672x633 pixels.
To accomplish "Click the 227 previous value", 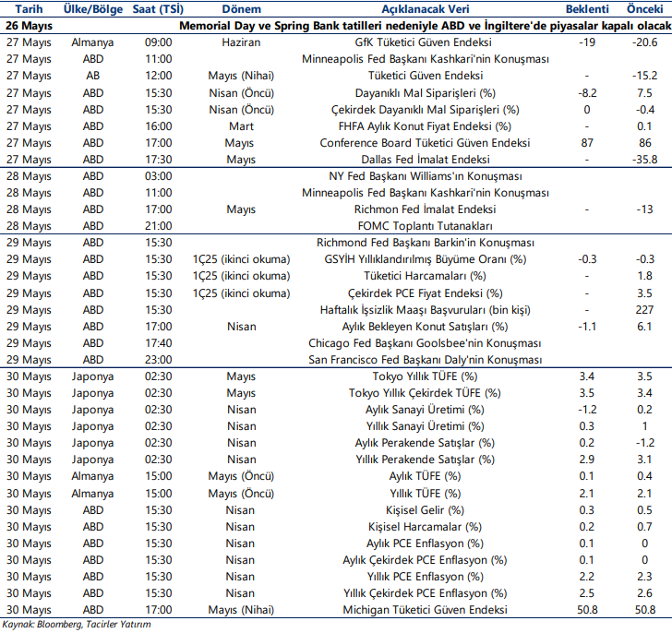I will tap(644, 310).
